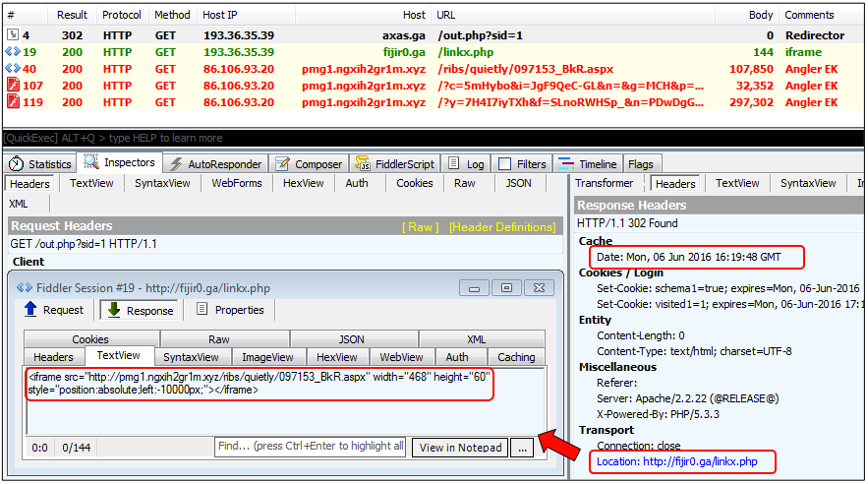
Task: Open the Timeline tab
Action: 588,164
